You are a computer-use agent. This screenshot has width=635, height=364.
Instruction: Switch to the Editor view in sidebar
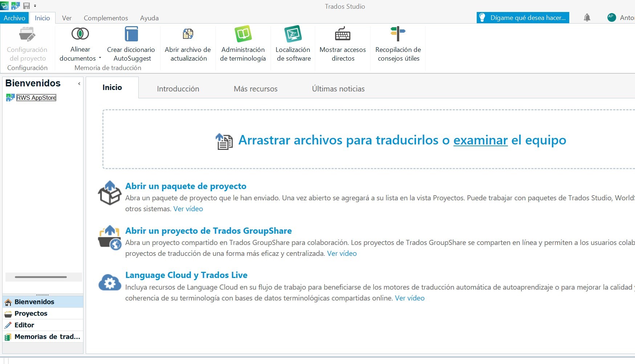point(24,325)
